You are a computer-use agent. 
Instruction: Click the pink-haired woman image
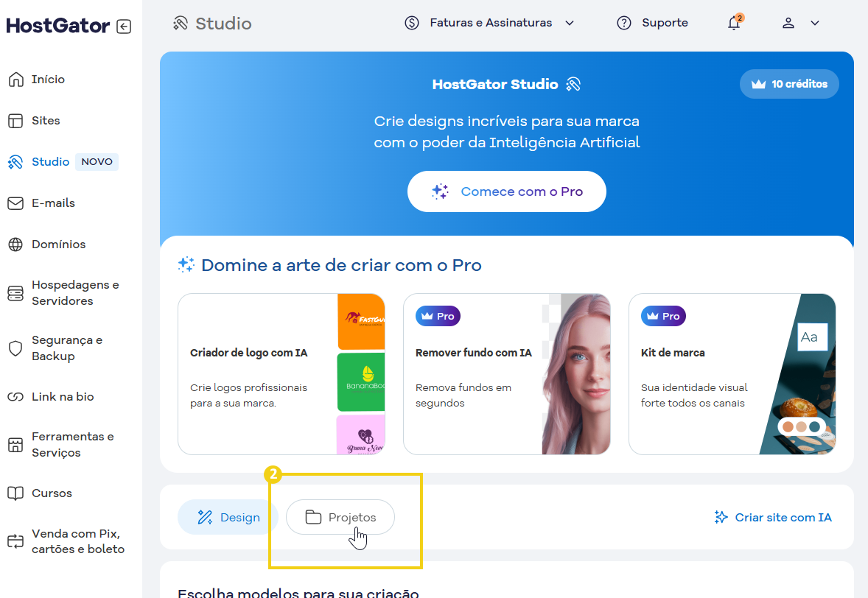tap(576, 374)
